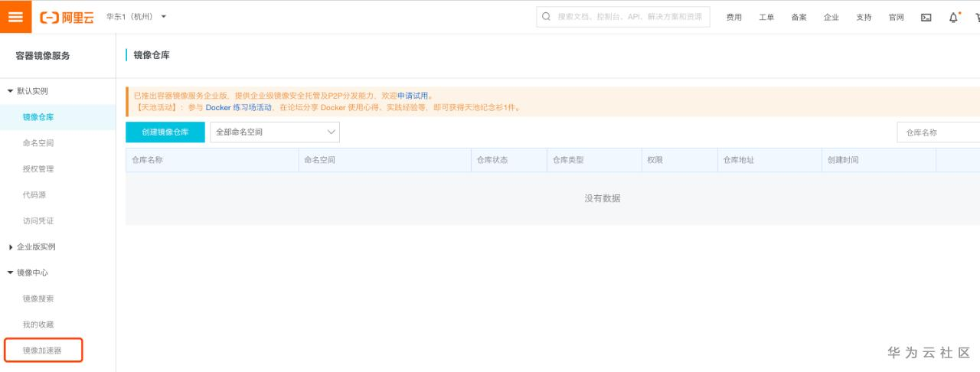Click the 容器镜像服务 sidebar title
Screen dimensions: 980x372
pos(43,56)
